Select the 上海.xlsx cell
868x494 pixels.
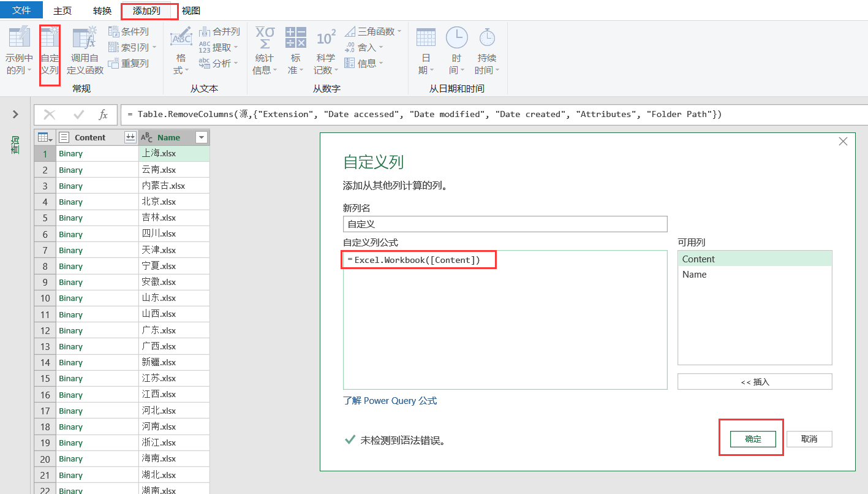point(174,154)
